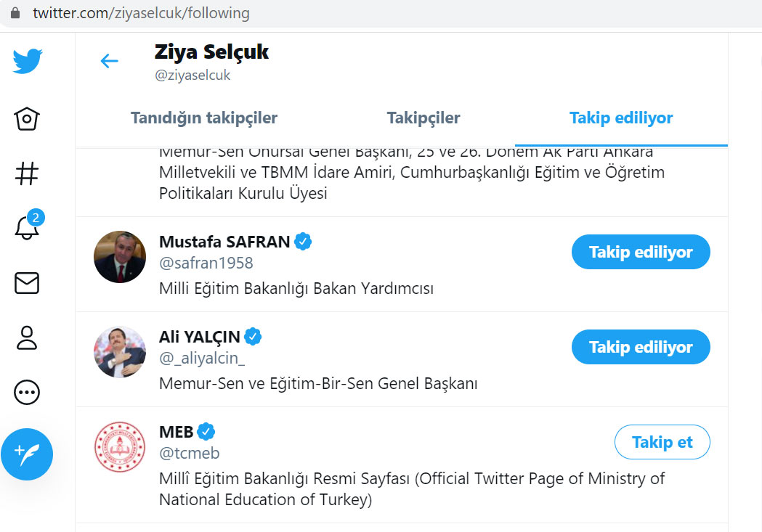Open the @_aliyalcin_ handle link
The width and height of the screenshot is (762, 532).
tap(202, 359)
